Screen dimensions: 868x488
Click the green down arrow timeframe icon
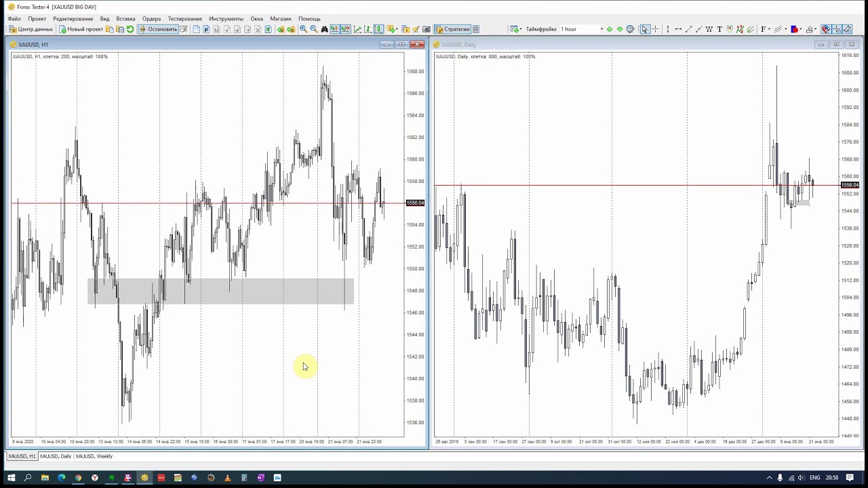(x=620, y=29)
